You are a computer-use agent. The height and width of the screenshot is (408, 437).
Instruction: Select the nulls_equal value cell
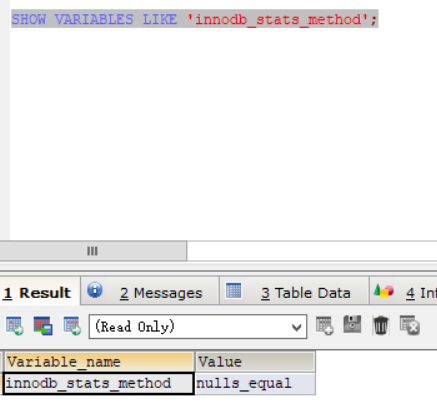point(255,384)
